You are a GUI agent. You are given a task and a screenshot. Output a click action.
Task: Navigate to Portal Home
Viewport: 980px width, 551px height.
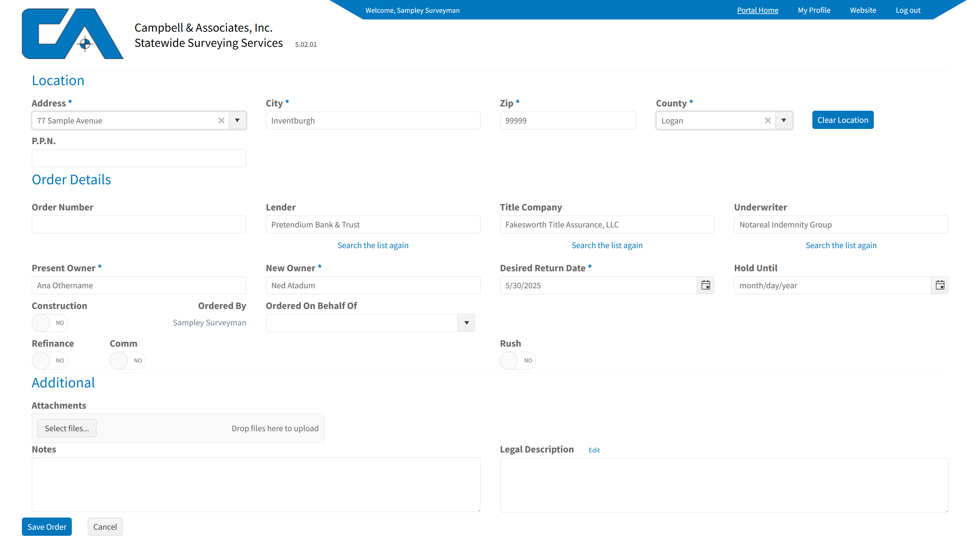pos(758,10)
